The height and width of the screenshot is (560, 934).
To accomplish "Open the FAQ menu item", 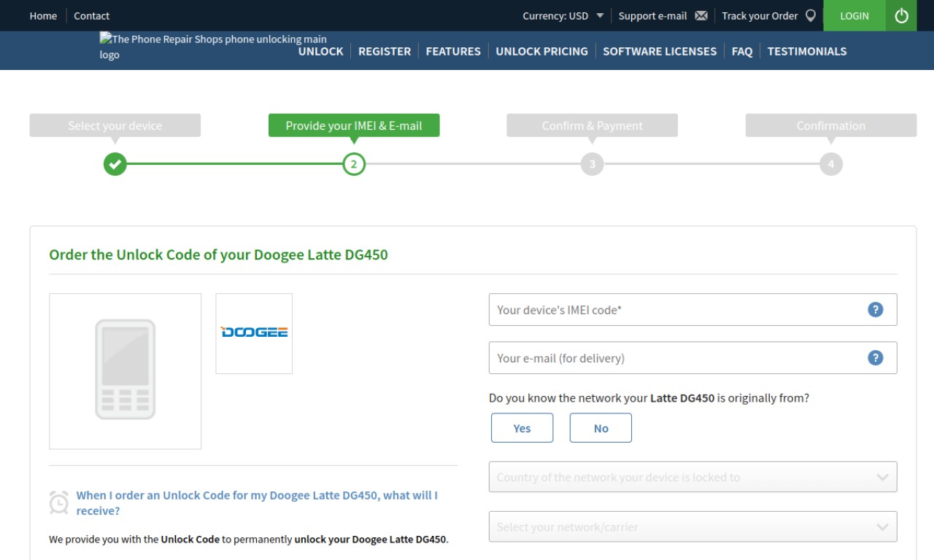I will [742, 51].
